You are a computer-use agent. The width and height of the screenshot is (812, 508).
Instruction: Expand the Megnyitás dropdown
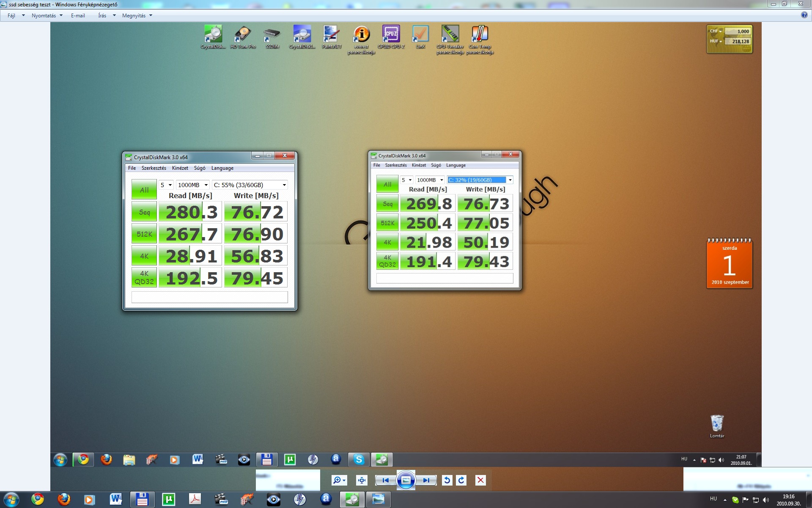point(151,16)
